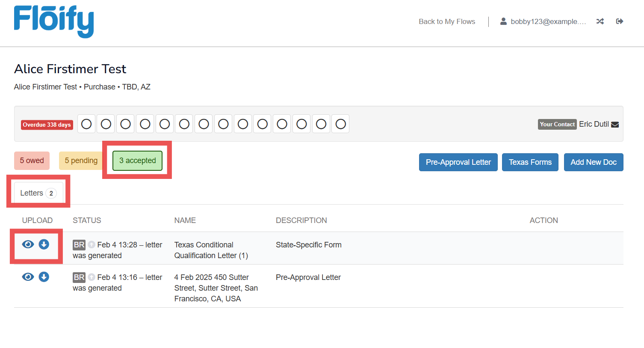644x348 pixels.
Task: Click the envelope icon beside Eric Dutil
Action: (615, 125)
